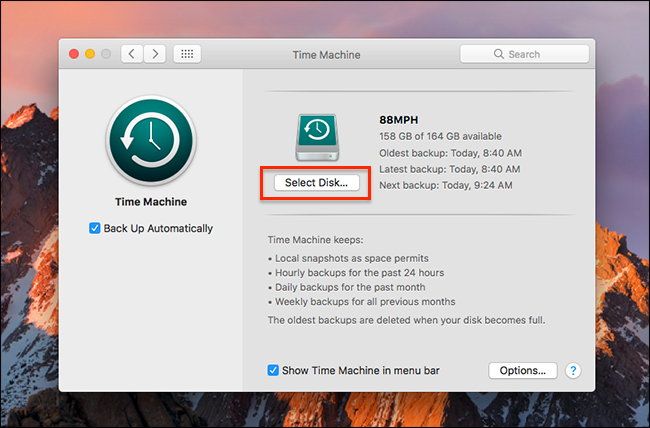Click "Oldest backup: Today, 8:40 AM"
This screenshot has height=428, width=650.
450,153
